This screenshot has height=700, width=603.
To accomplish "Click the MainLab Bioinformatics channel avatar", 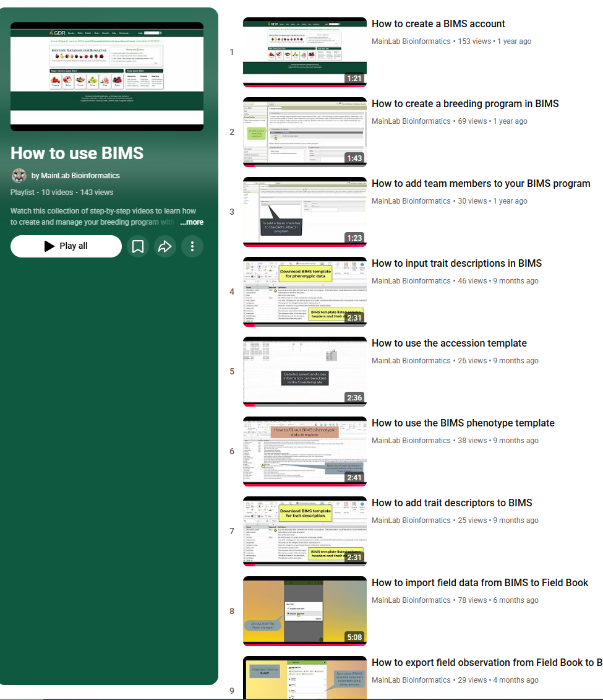I will point(19,175).
